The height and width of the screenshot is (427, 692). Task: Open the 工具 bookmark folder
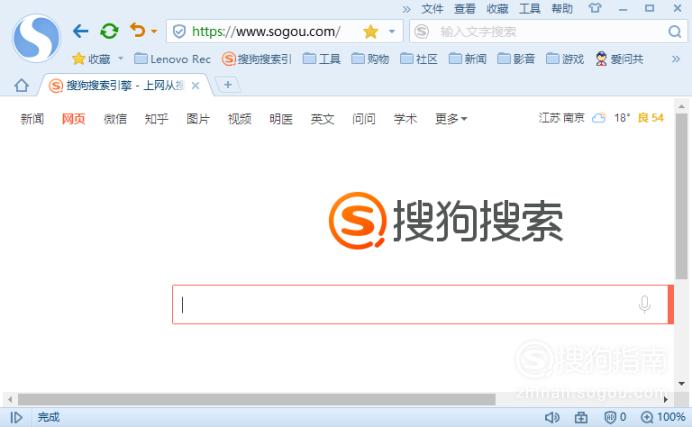(322, 59)
